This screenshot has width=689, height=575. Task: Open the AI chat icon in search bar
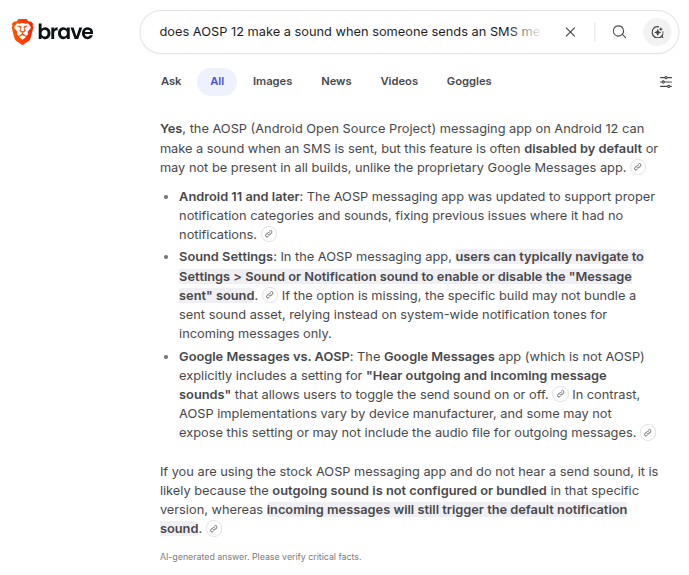pos(657,32)
